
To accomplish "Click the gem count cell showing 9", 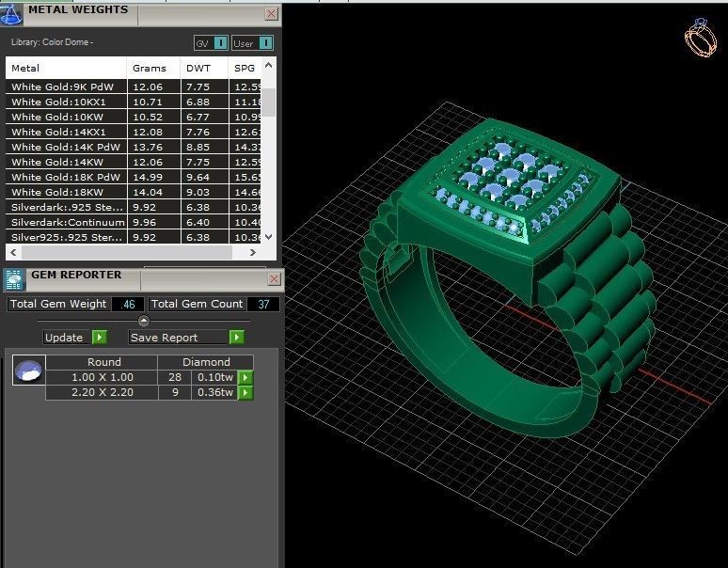I will coord(175,392).
